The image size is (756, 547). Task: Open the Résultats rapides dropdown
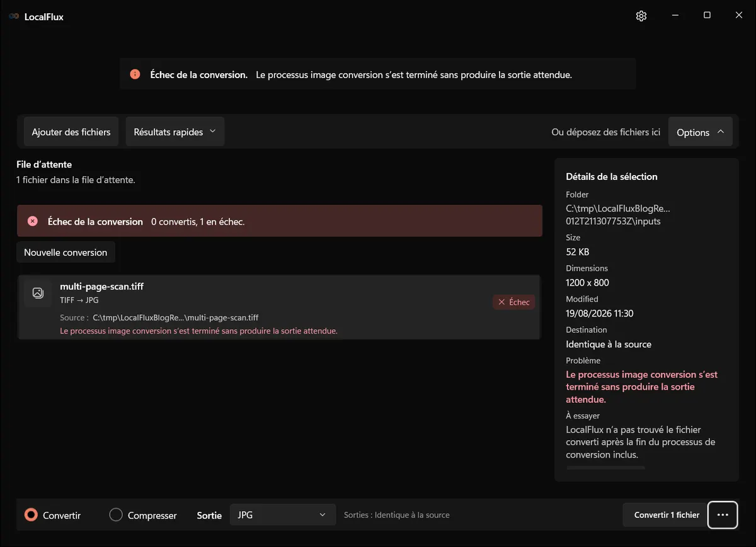click(x=175, y=132)
